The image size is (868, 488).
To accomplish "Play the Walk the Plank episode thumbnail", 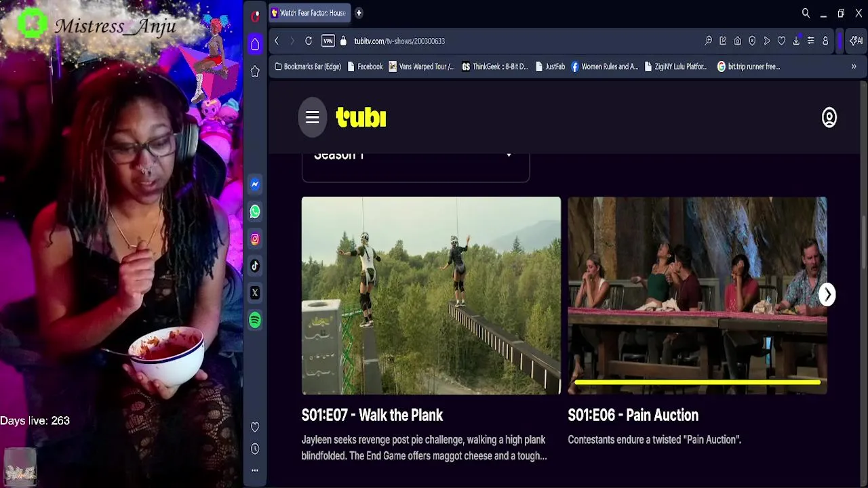I will click(431, 296).
